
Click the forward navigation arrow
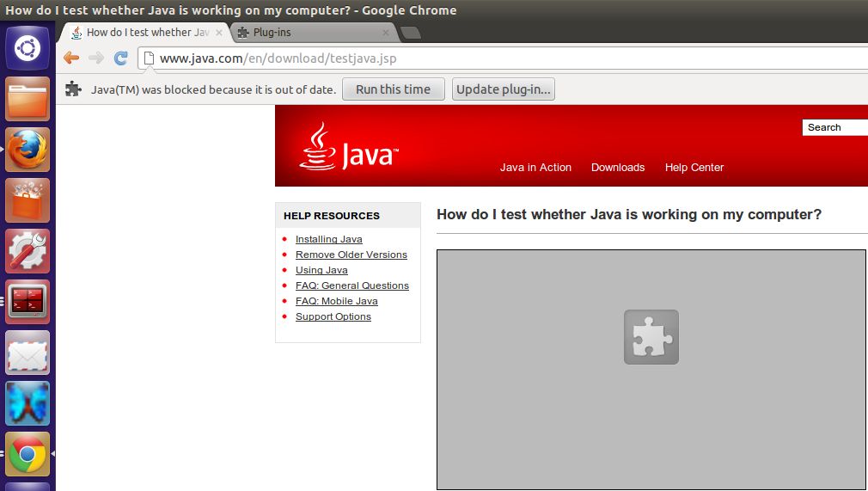tap(96, 58)
